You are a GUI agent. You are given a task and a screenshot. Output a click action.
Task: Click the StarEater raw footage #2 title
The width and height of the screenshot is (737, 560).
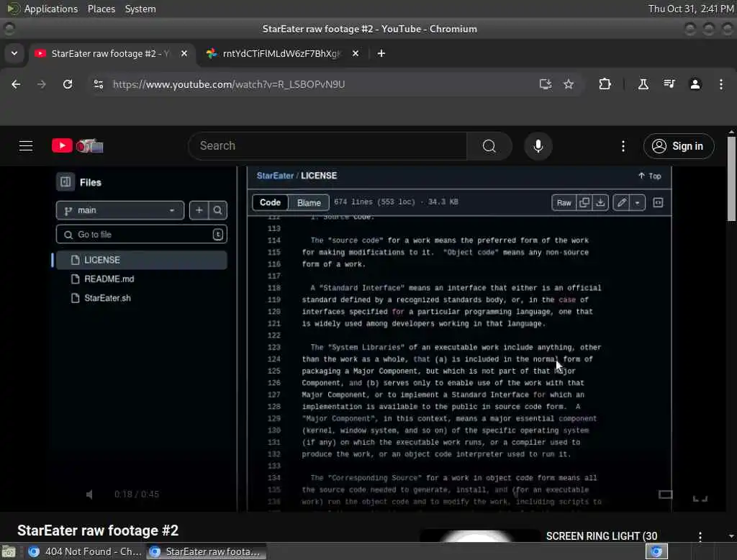tap(98, 530)
